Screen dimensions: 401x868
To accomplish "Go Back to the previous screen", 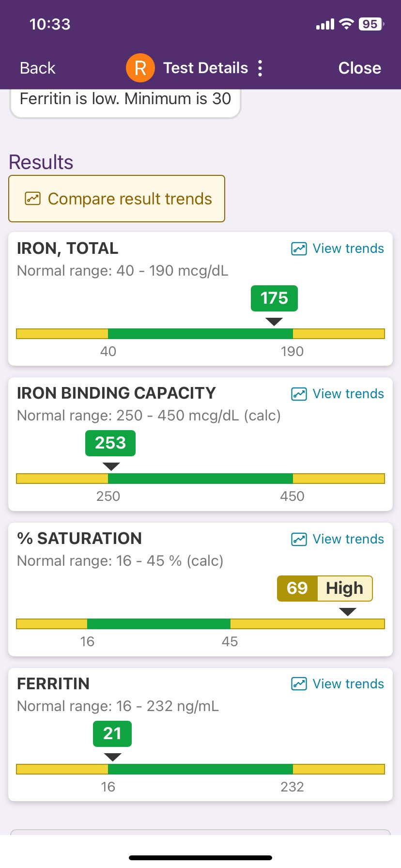I will (x=37, y=68).
